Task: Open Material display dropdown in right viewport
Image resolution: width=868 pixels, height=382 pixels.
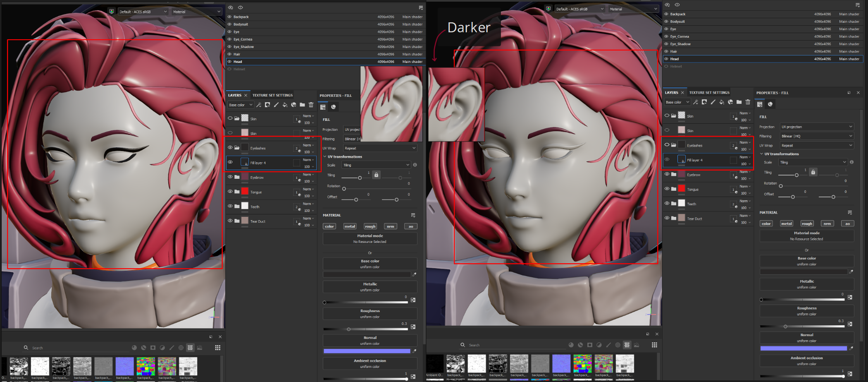Action: (633, 9)
